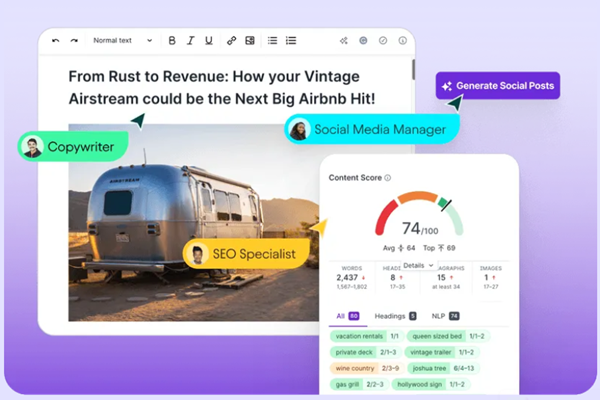This screenshot has width=600, height=400.
Task: Open the editor info icon
Action: (403, 41)
